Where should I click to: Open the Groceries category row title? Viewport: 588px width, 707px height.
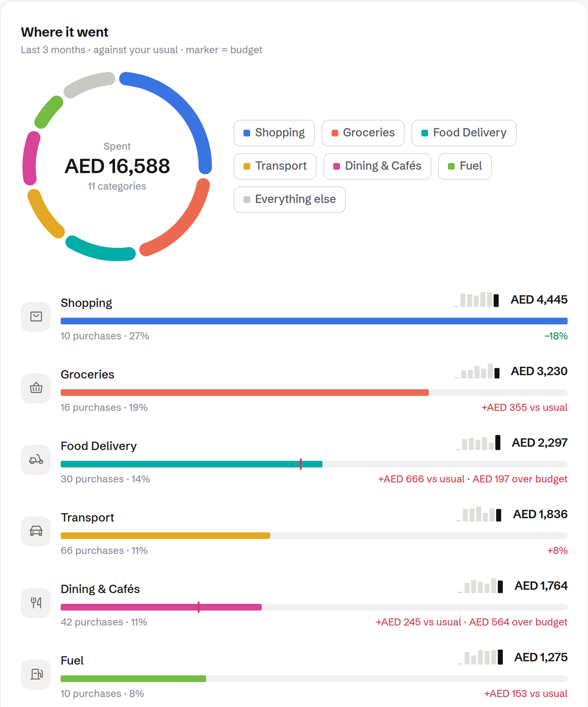click(87, 374)
